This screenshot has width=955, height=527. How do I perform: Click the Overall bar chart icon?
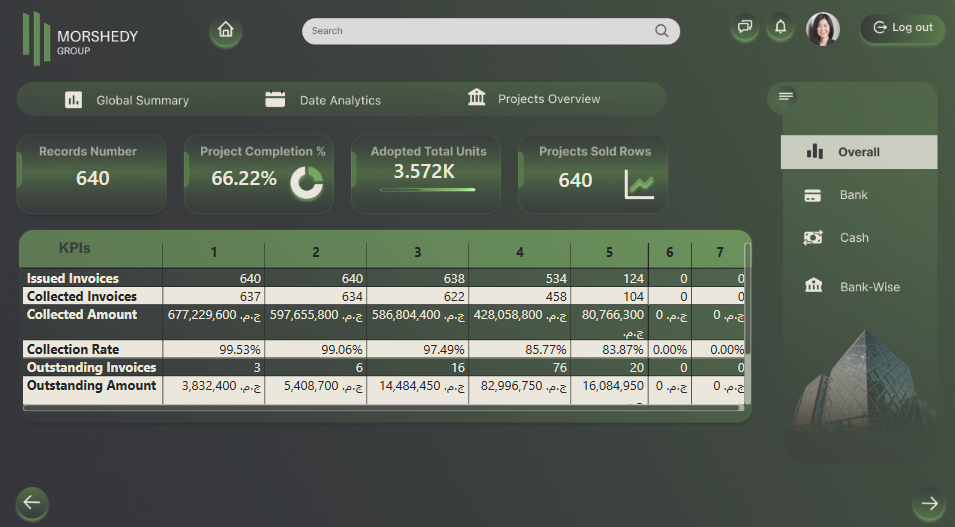(x=814, y=151)
